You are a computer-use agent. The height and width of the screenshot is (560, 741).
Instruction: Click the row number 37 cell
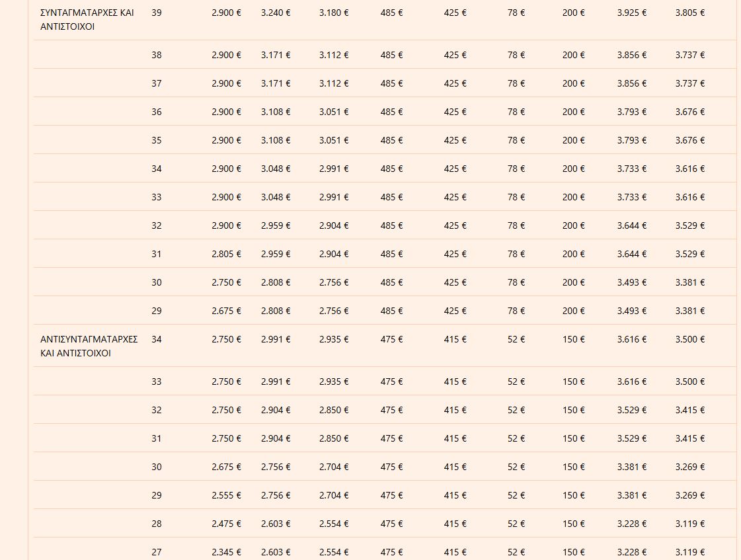156,83
